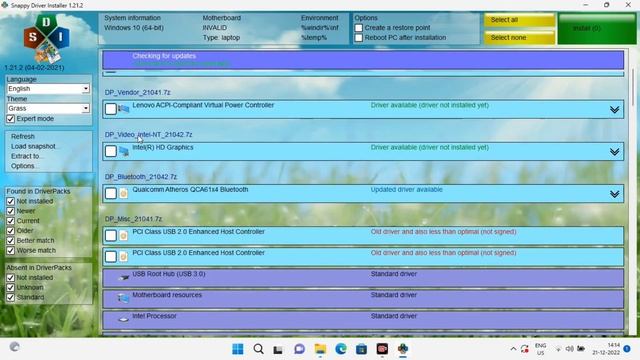Viewport: 640px width, 360px height.
Task: Click the second PCI Class USB 2.0 device icon
Action: pyautogui.click(x=124, y=257)
